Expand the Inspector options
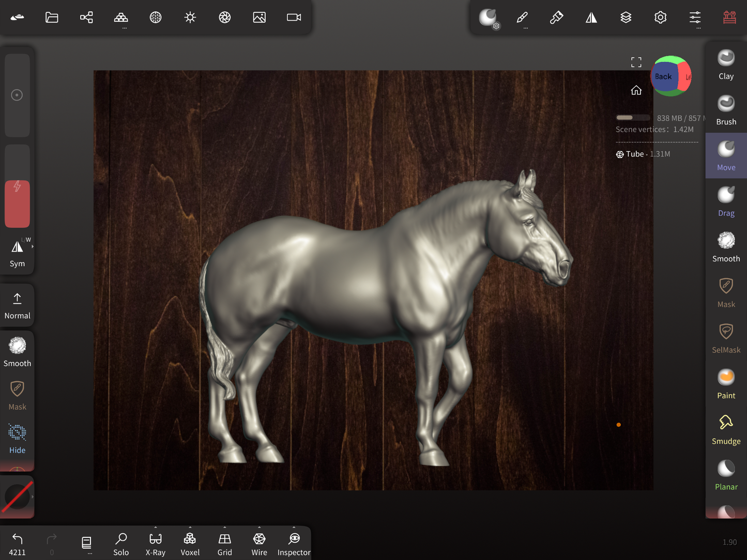Image resolution: width=747 pixels, height=560 pixels. (294, 528)
